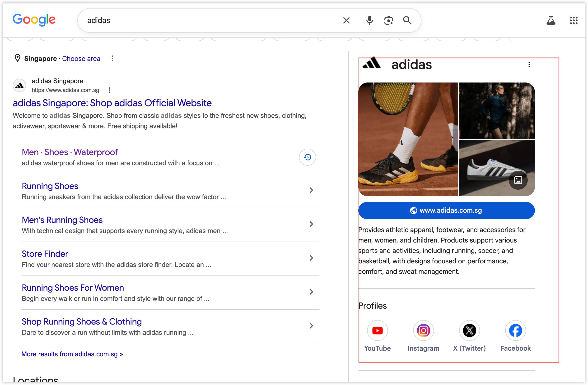Screen dimensions: 588x385
Task: Click the https://www.adidas.com.sg URL text
Action: tap(65, 90)
